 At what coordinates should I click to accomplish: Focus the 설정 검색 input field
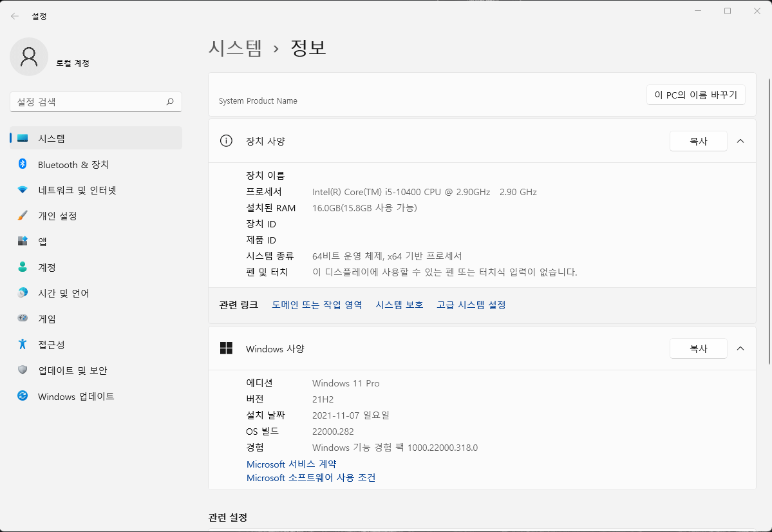[x=96, y=102]
